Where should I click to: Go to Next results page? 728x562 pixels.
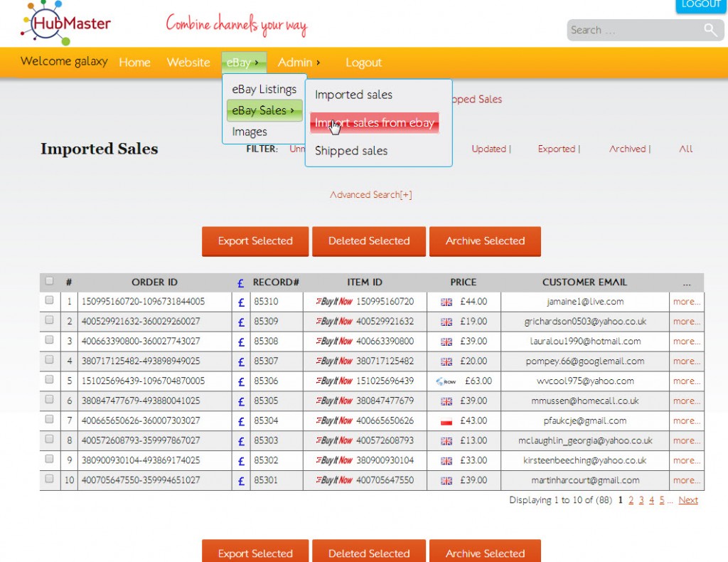[x=688, y=500]
